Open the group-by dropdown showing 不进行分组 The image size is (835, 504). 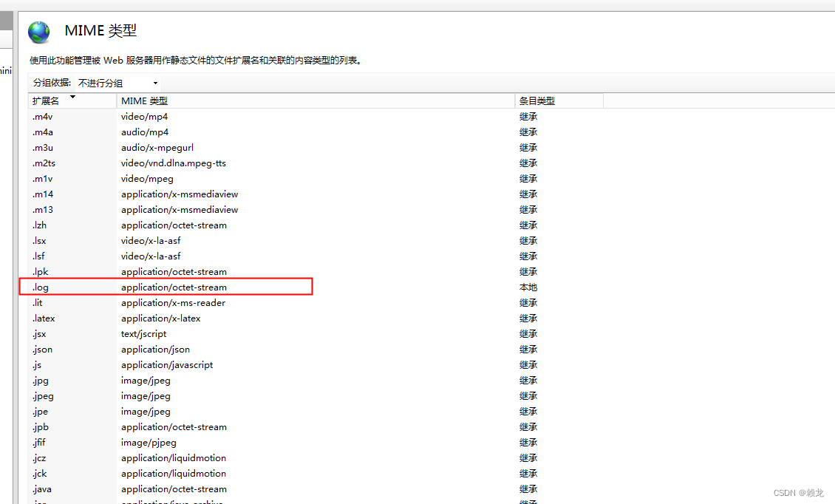click(x=117, y=83)
